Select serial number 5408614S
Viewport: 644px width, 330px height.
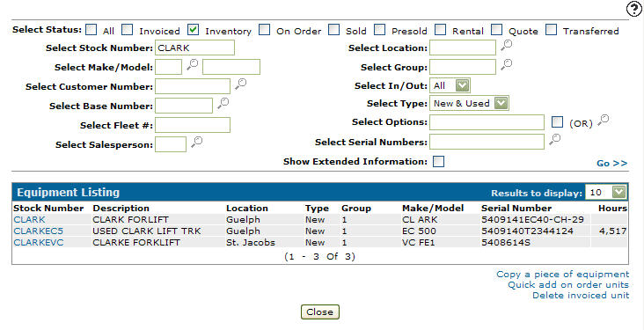[x=506, y=243]
